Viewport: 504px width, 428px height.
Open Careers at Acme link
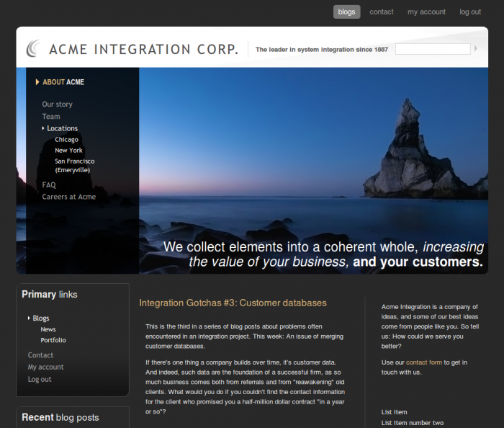(x=68, y=197)
